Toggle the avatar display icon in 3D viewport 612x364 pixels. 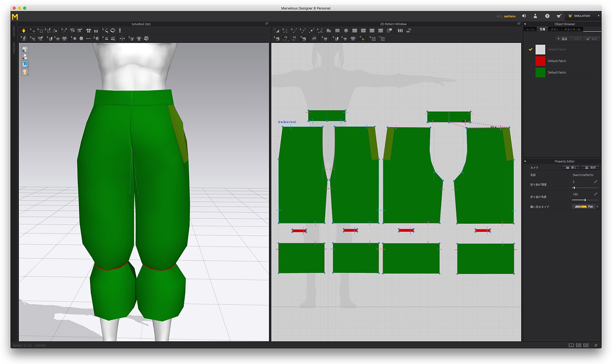click(25, 57)
